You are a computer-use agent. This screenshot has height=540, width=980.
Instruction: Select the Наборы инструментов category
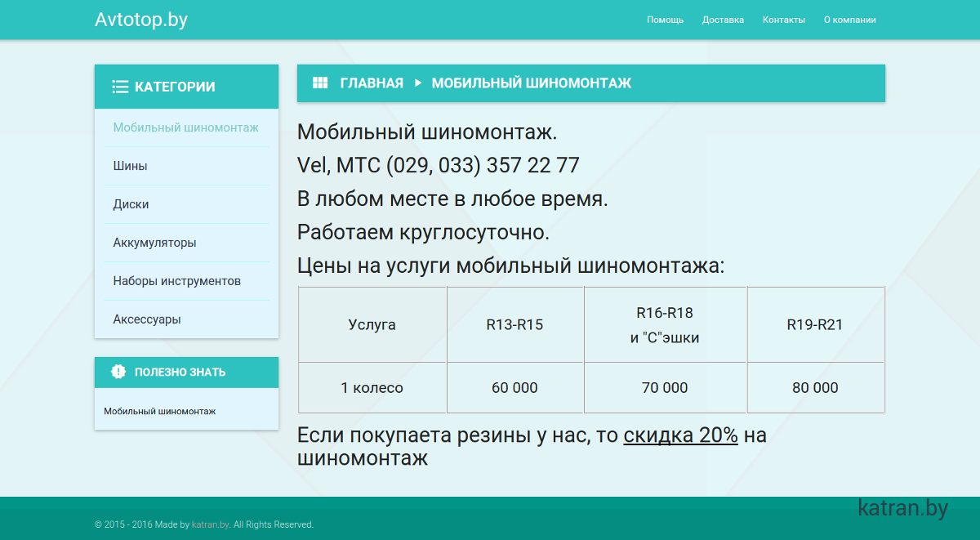pos(177,281)
